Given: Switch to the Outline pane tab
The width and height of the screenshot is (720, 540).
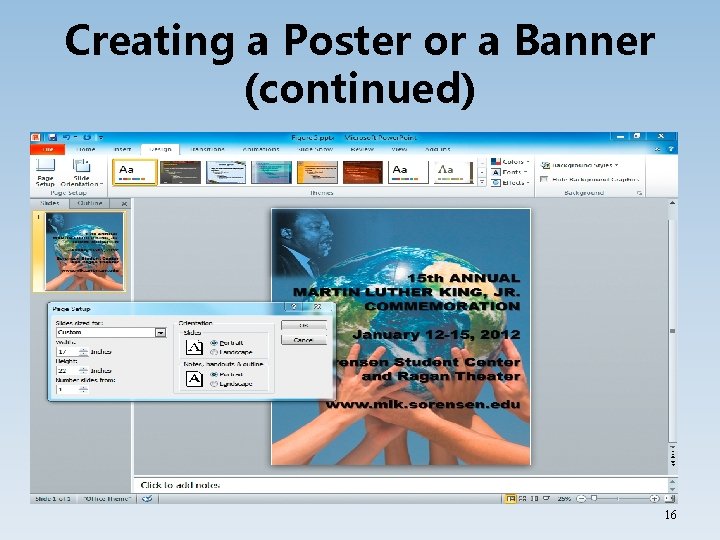Looking at the screenshot, I should [x=90, y=203].
